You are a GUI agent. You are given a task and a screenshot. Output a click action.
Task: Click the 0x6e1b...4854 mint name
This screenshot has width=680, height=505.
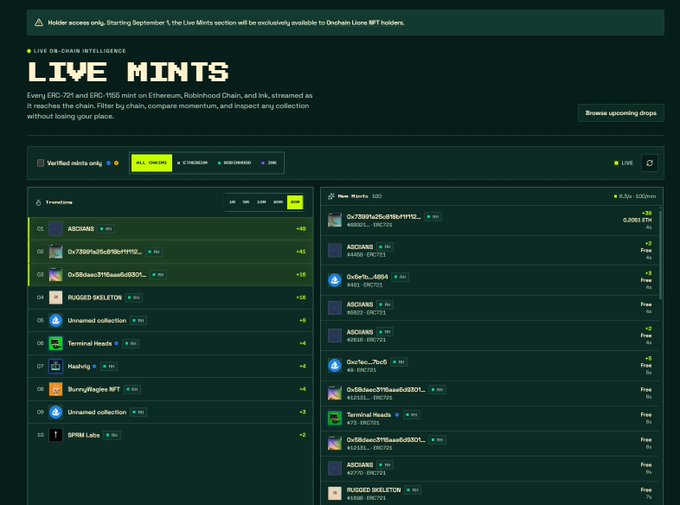tap(367, 277)
